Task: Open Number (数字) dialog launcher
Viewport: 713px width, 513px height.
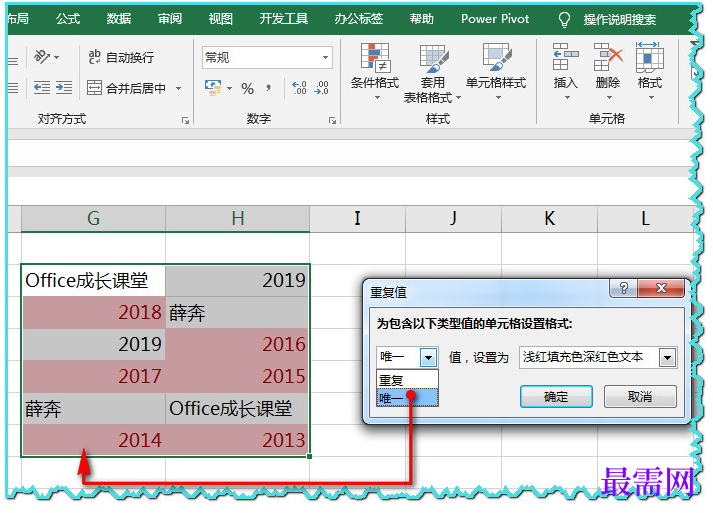Action: click(x=332, y=121)
